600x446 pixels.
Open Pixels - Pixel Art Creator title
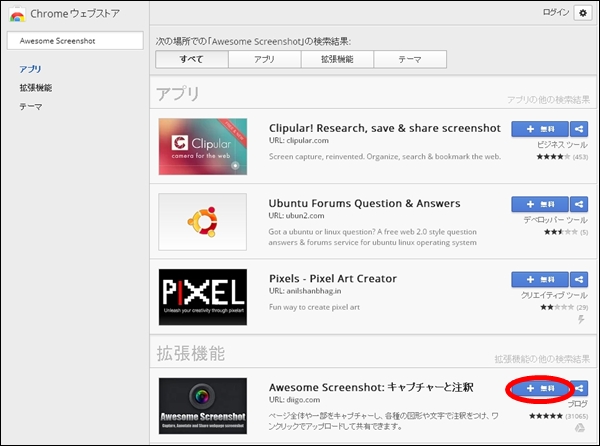tap(333, 278)
